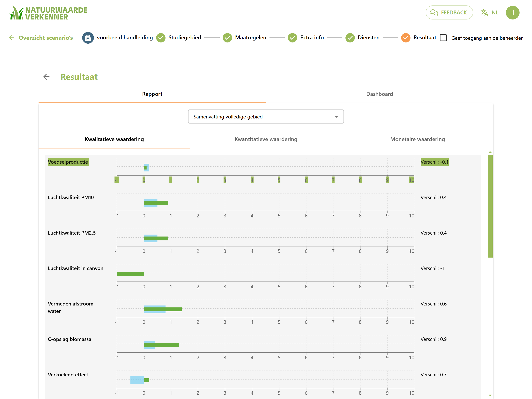Open the 'Samenvatting volledige gebied' dropdown
Image resolution: width=532 pixels, height=399 pixels.
266,117
